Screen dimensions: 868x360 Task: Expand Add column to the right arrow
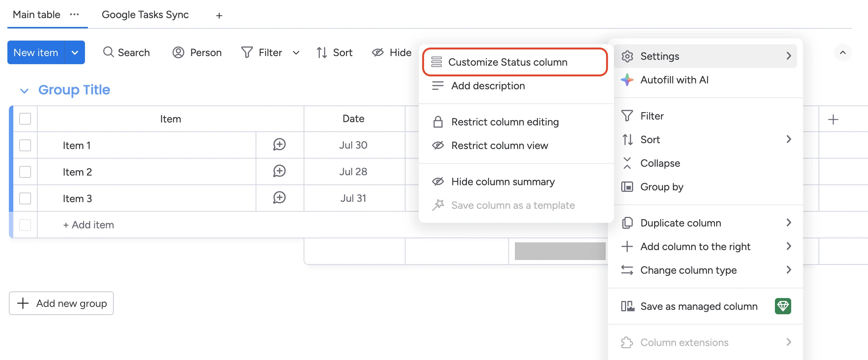tap(789, 246)
